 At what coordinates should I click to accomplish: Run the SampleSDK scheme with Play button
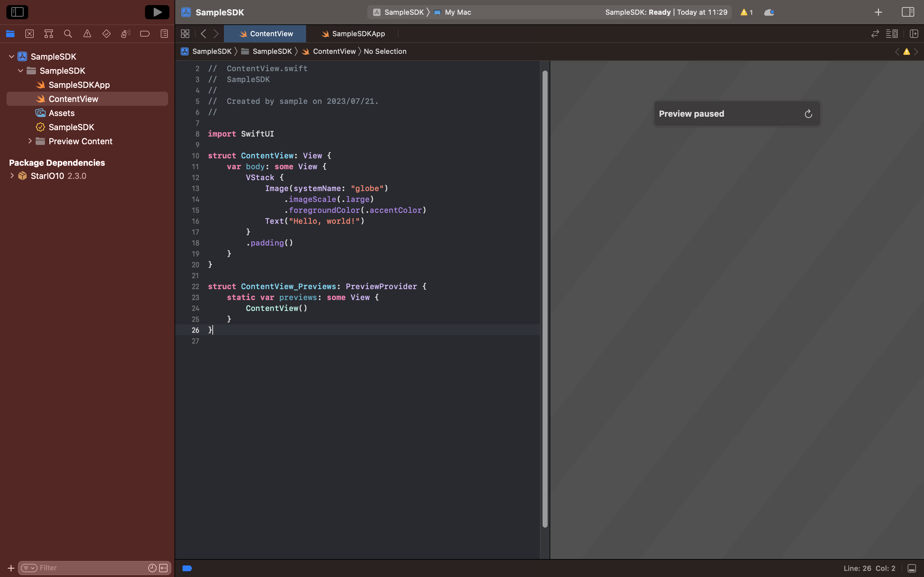(x=157, y=12)
